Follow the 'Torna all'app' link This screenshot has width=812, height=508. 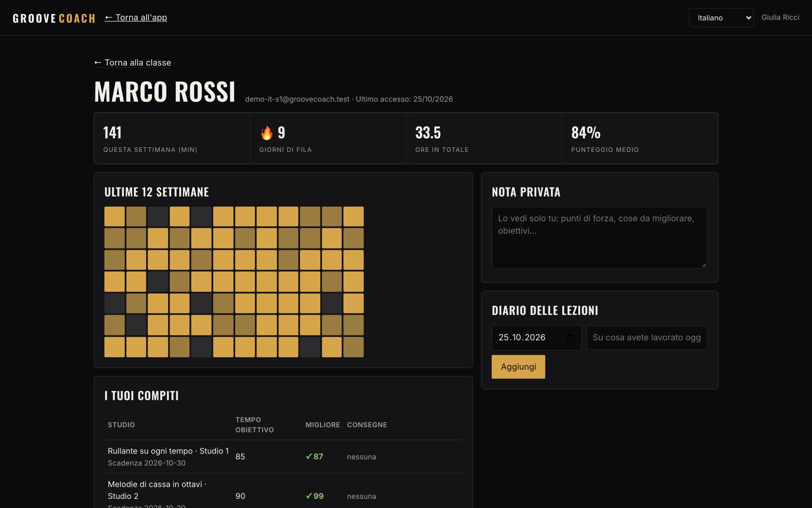tap(136, 18)
